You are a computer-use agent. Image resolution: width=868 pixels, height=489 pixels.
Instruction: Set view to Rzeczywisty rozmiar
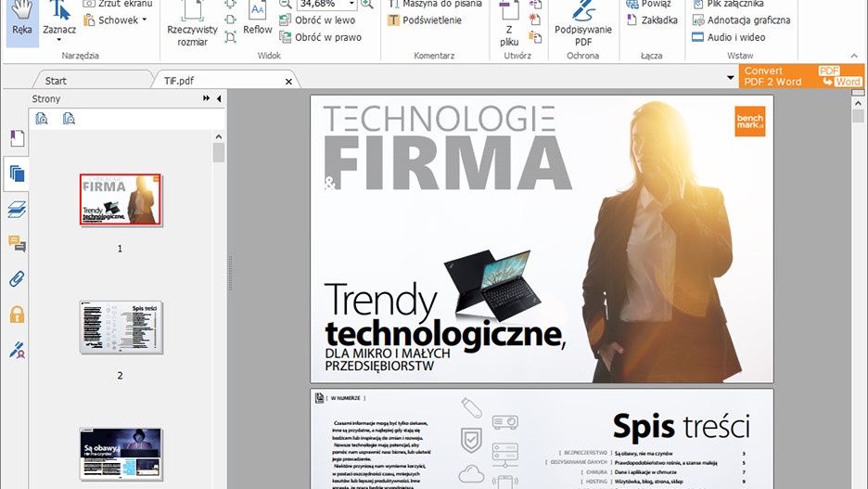[192, 23]
